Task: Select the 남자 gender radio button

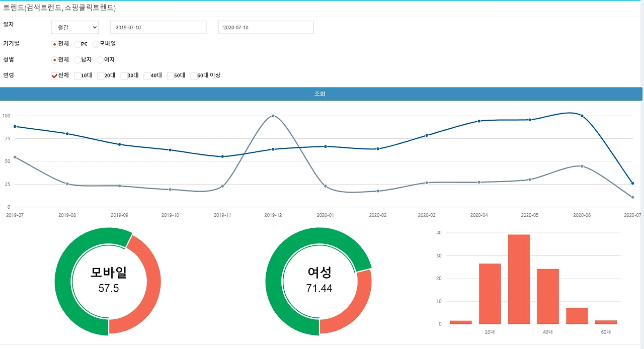Action: [78, 60]
